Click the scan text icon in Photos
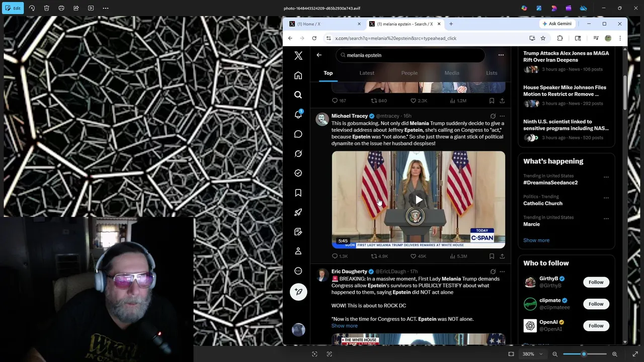This screenshot has height=362, width=644. [330, 354]
